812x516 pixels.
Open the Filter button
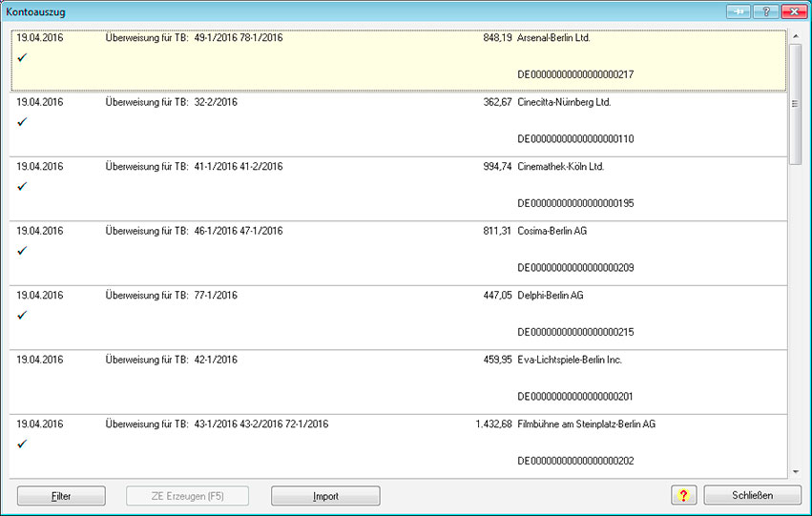coord(62,496)
